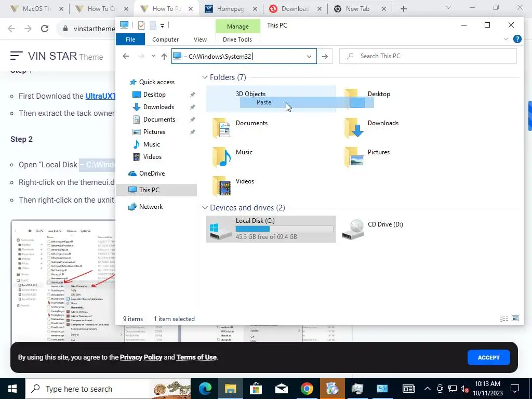Open the View ribbon tab
The width and height of the screenshot is (532, 399).
click(200, 39)
